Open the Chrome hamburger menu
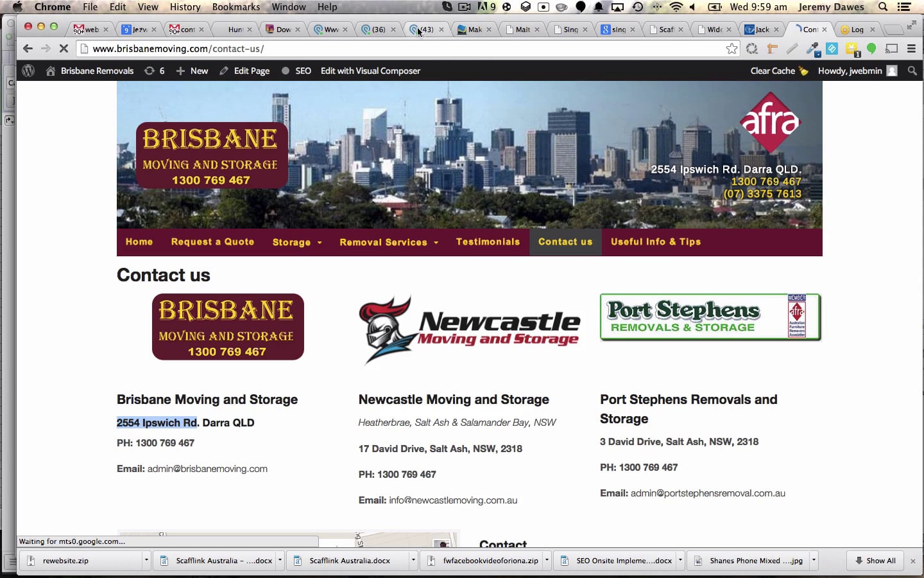Viewport: 924px width, 578px height. click(x=911, y=49)
